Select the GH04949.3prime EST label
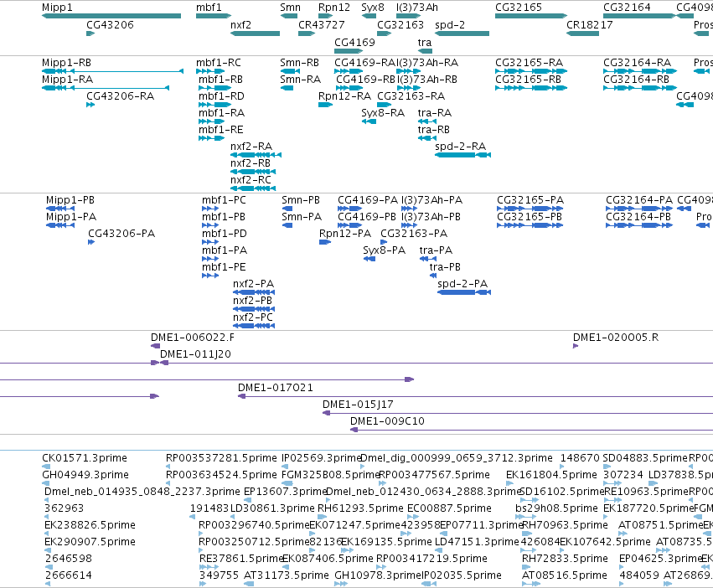Screen dimensions: 713x588 [x=85, y=475]
